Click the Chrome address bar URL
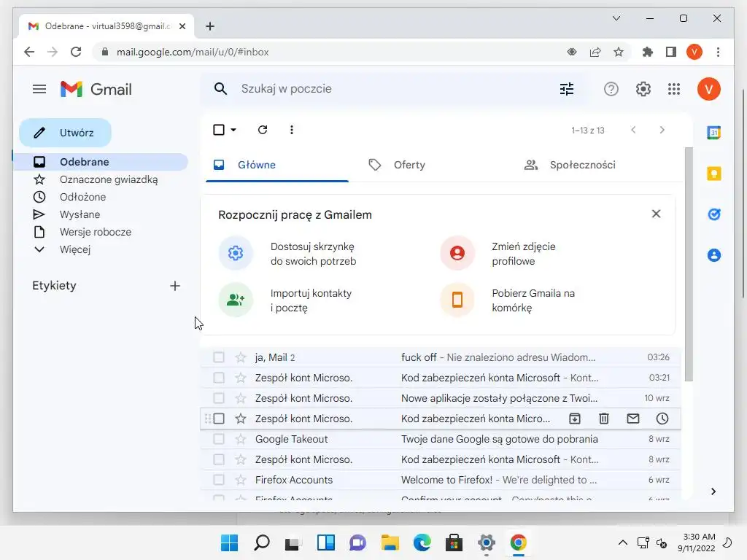 click(x=193, y=52)
